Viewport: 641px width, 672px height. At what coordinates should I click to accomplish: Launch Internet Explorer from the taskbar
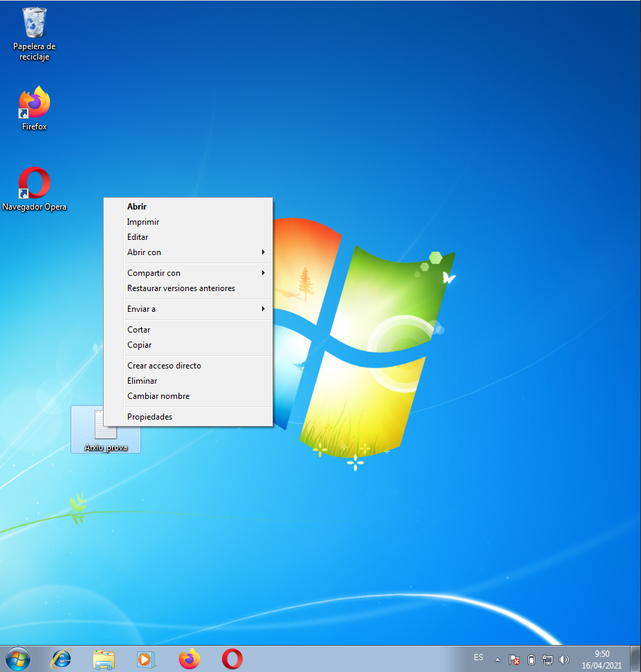click(62, 659)
